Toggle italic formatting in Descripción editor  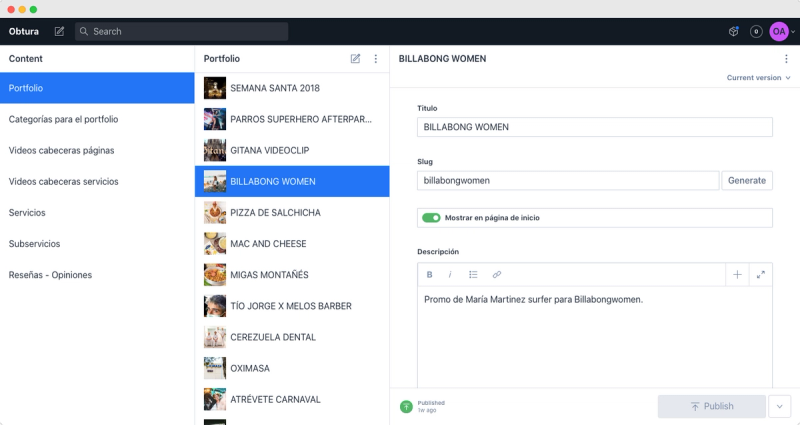pos(450,274)
